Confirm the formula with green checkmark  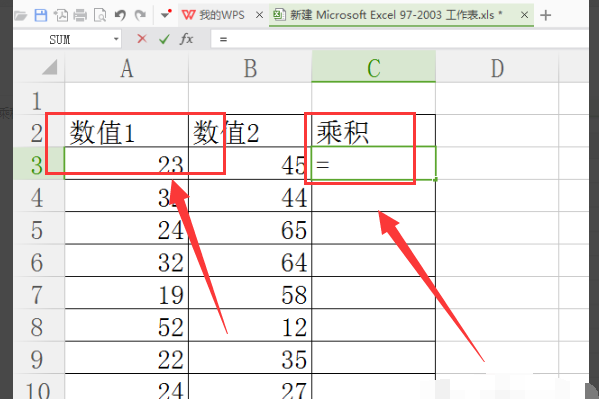pos(164,39)
